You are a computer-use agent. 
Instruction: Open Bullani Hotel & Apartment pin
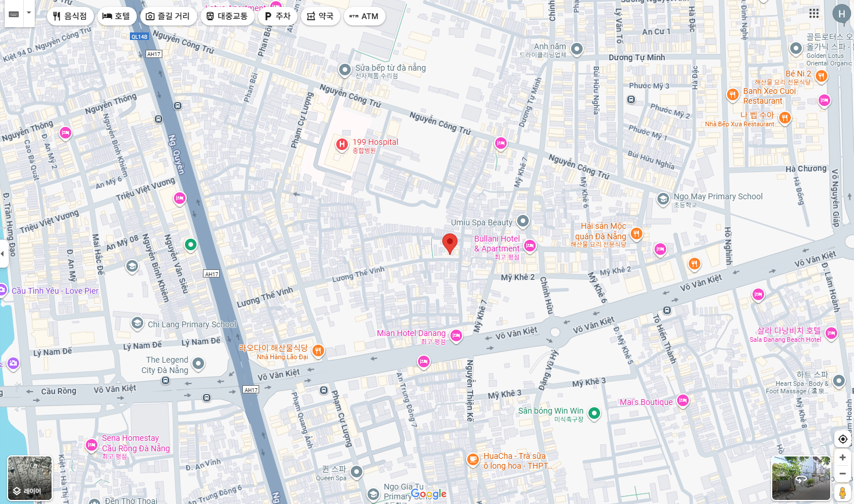click(529, 246)
